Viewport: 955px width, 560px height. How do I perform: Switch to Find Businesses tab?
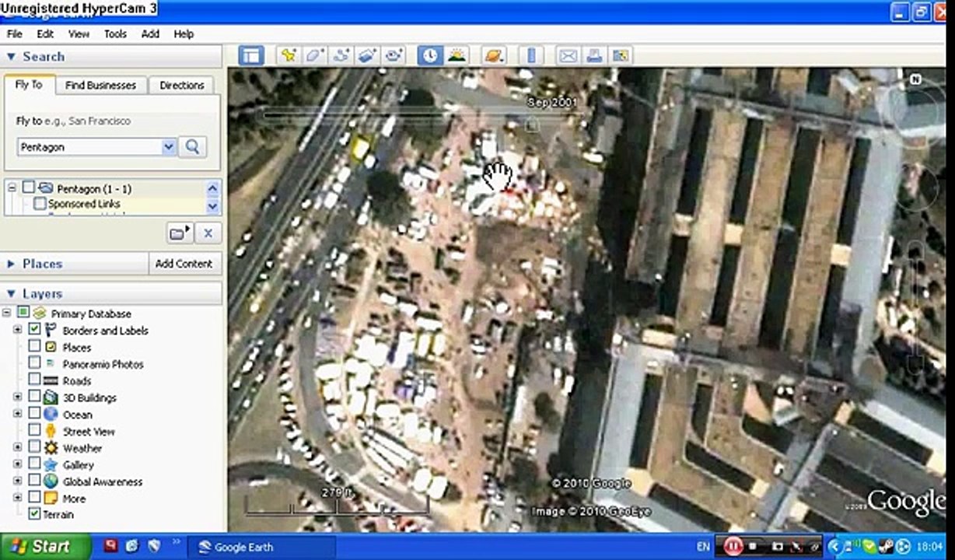pos(100,85)
